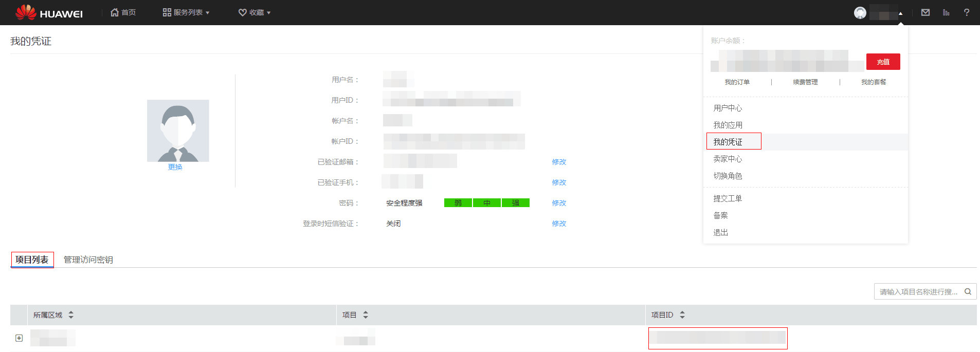Select 备案 menu entry
Image resolution: width=980 pixels, height=352 pixels.
pyautogui.click(x=720, y=215)
